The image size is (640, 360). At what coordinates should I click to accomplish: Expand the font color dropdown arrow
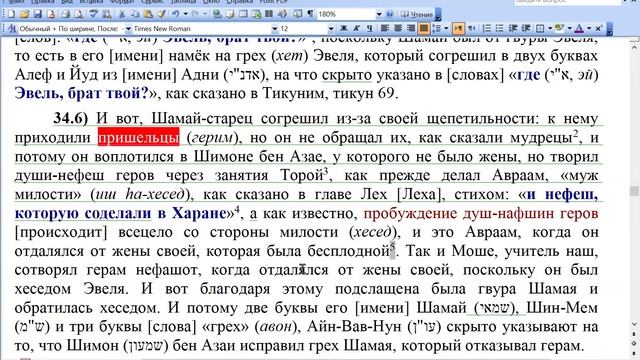pyautogui.click(x=589, y=28)
